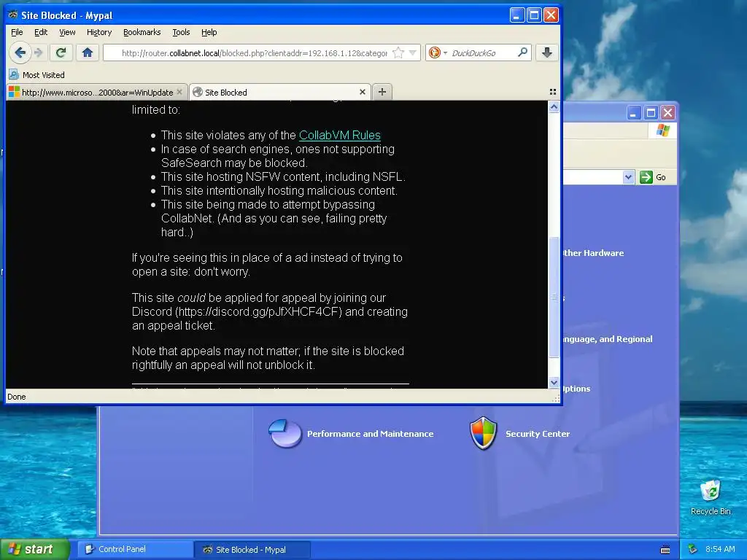Screen dimensions: 747x560
Task: Open the Edit menu
Action: (41, 32)
